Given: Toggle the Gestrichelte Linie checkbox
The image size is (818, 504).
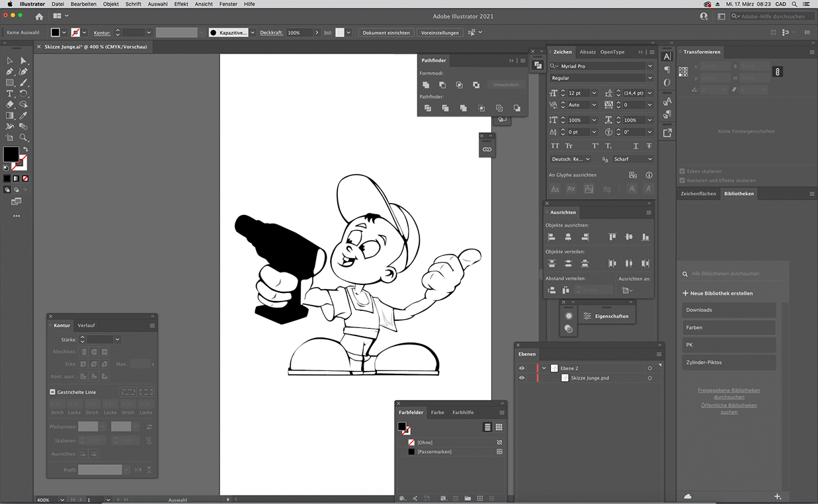Looking at the screenshot, I should [53, 392].
